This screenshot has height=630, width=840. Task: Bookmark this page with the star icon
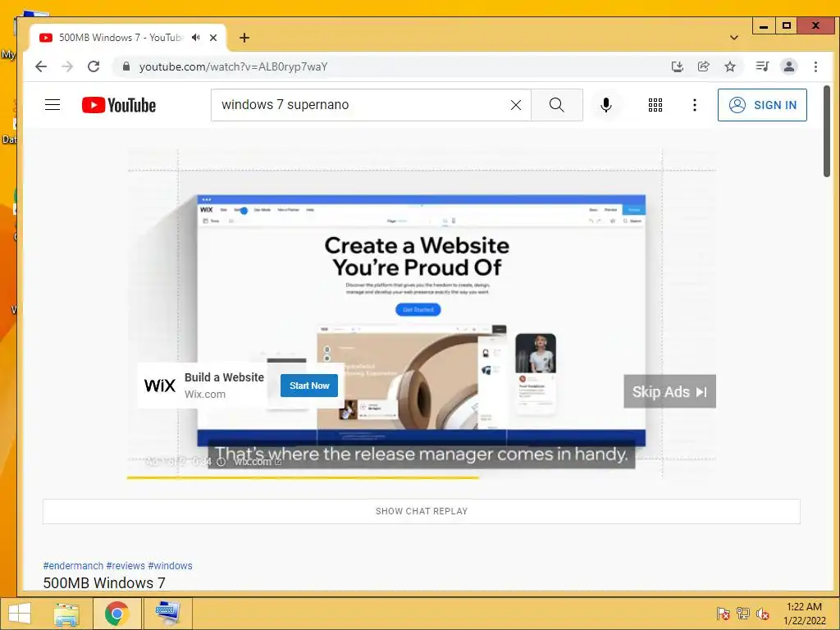pyautogui.click(x=729, y=66)
